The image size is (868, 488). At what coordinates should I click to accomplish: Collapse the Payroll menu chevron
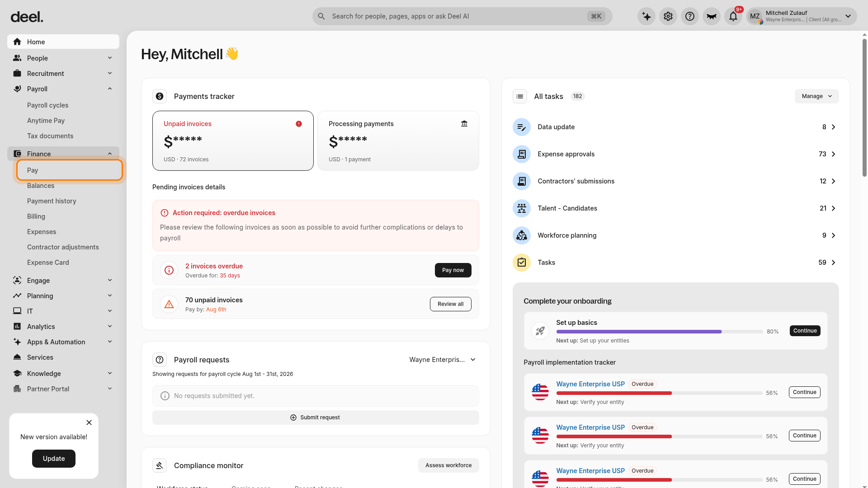110,89
